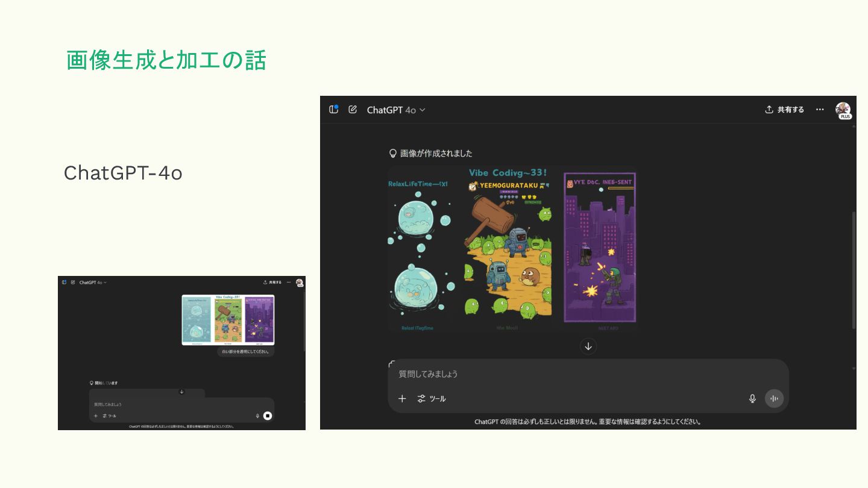Jump to bottom with down-arrow button, large screenshot

pyautogui.click(x=588, y=346)
